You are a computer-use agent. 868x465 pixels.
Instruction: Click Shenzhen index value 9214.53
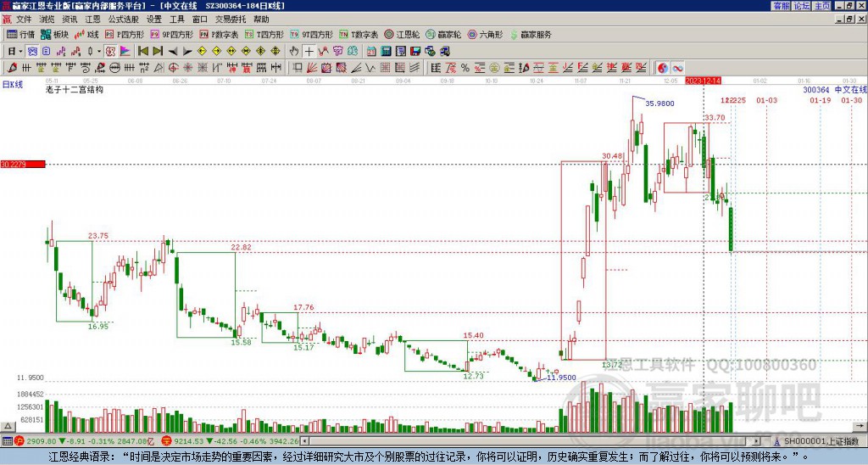191,441
